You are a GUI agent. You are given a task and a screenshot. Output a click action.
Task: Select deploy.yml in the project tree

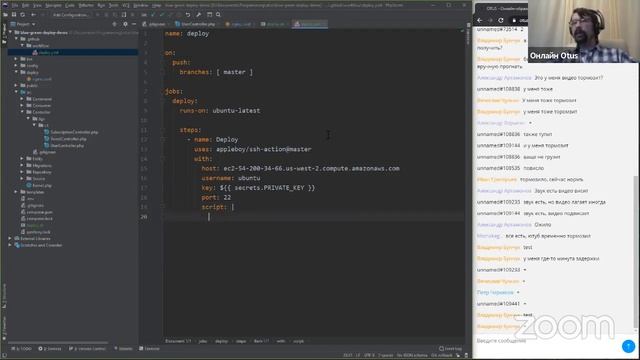[x=49, y=52]
